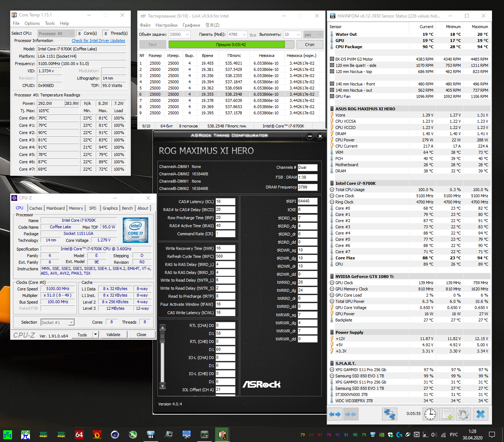Click CAS# Latency (tCL) input field
This screenshot has width=504, height=442.
[x=225, y=202]
